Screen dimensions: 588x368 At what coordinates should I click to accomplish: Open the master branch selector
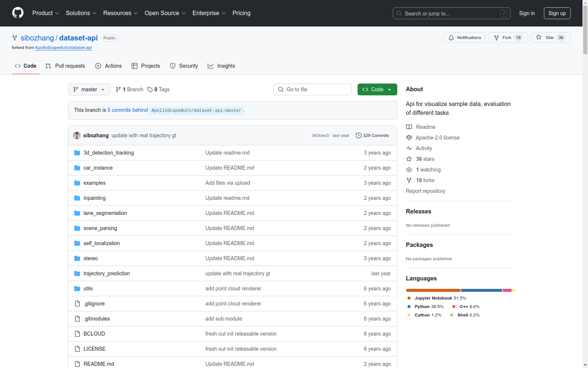[x=89, y=89]
